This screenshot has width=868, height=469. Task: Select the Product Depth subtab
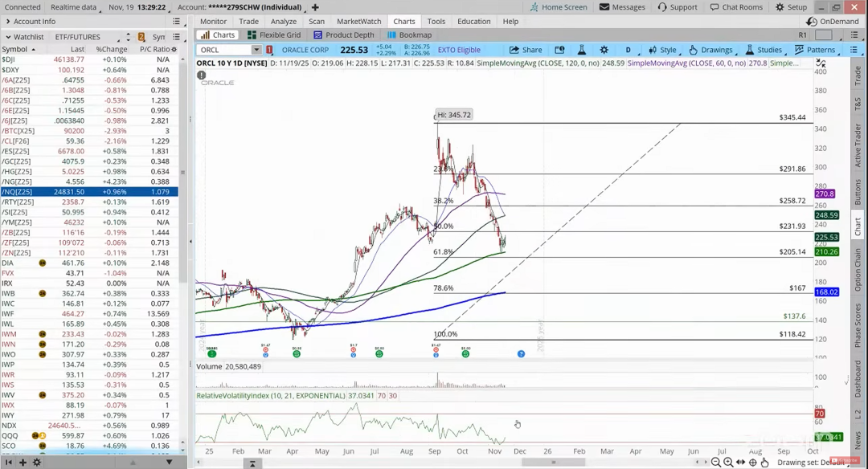(x=344, y=35)
